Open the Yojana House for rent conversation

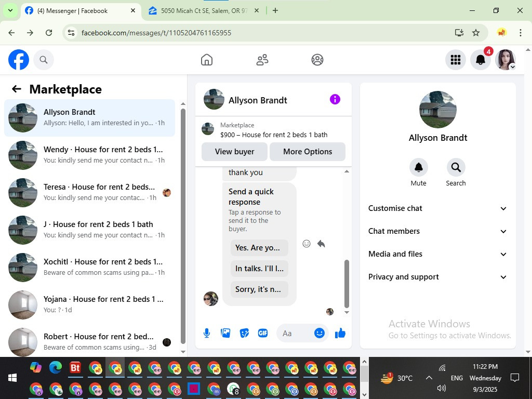[89, 304]
